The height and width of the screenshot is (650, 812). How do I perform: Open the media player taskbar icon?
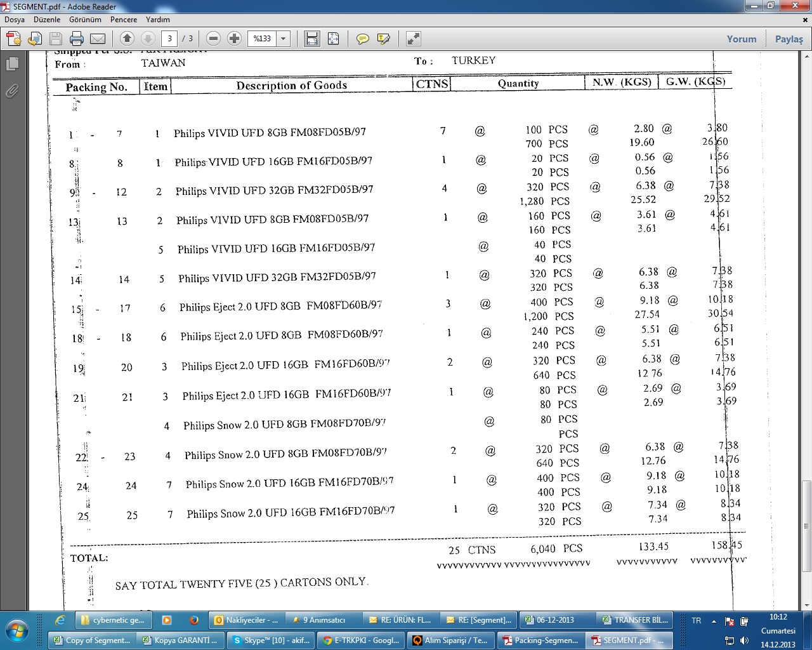tap(167, 620)
